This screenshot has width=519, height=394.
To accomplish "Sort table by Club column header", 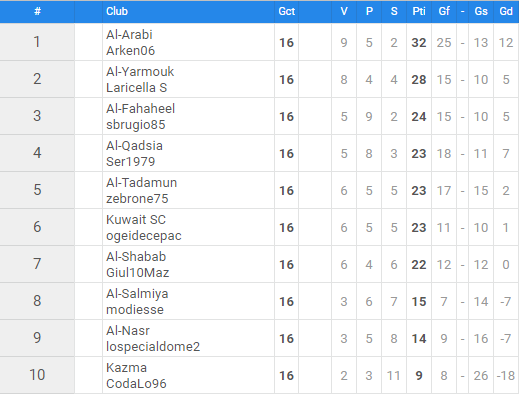I will [117, 11].
